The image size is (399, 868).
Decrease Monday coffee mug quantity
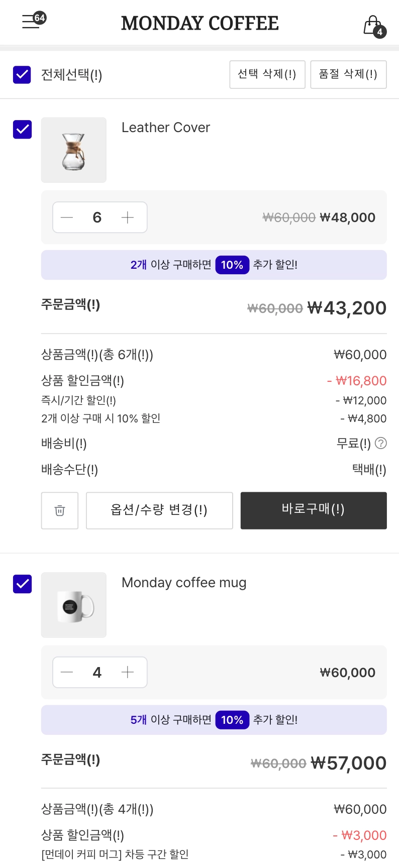67,672
